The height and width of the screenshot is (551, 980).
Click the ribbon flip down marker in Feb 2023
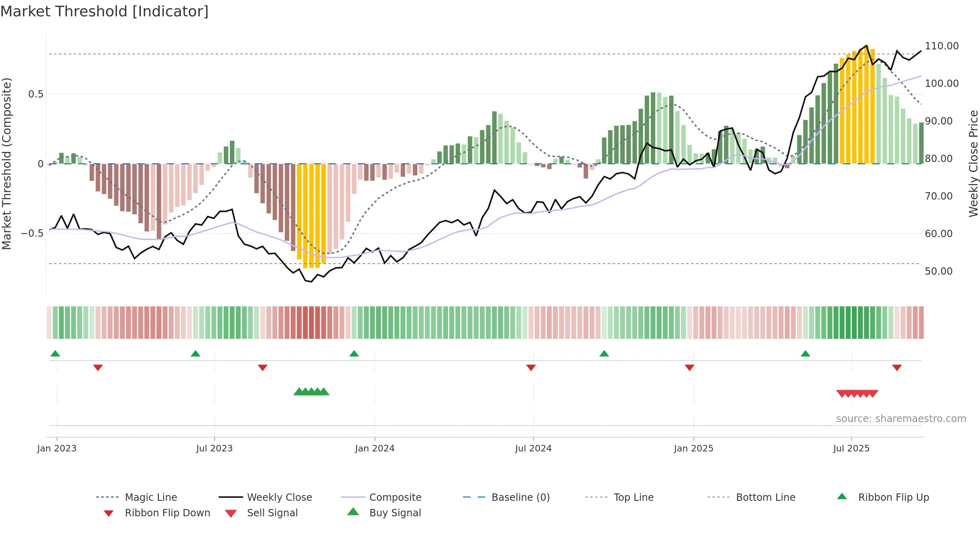click(x=98, y=368)
